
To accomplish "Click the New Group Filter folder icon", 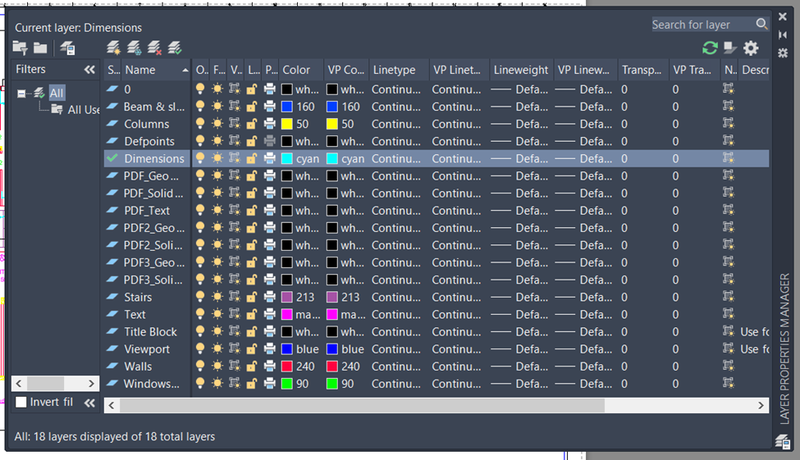I will (40, 48).
